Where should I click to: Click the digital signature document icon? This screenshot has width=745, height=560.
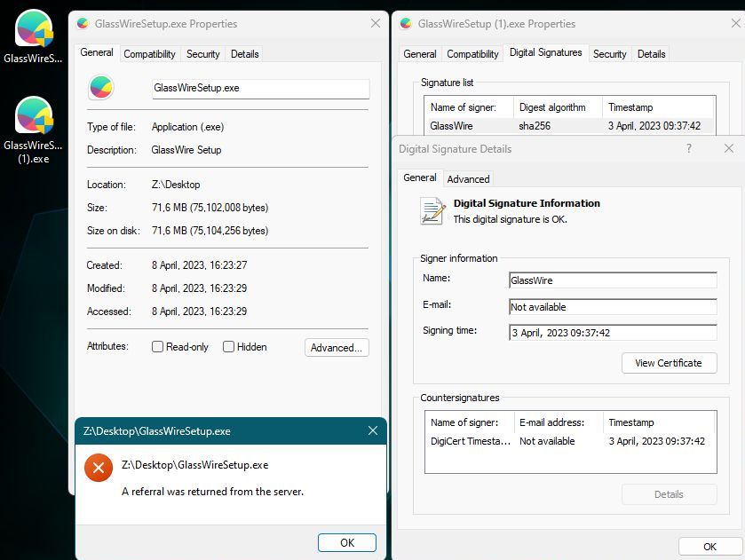click(x=432, y=211)
